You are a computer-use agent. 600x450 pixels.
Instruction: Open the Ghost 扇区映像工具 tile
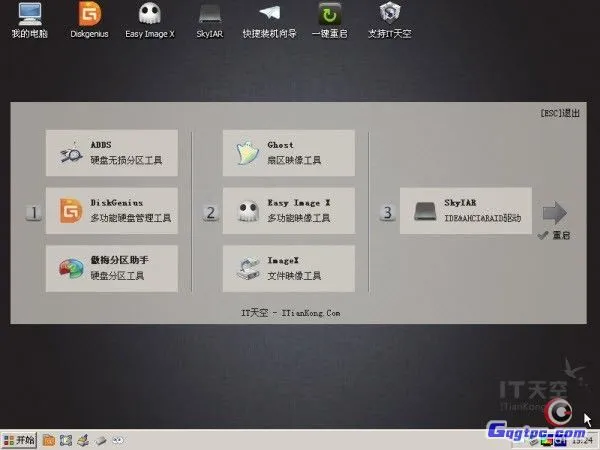[289, 153]
